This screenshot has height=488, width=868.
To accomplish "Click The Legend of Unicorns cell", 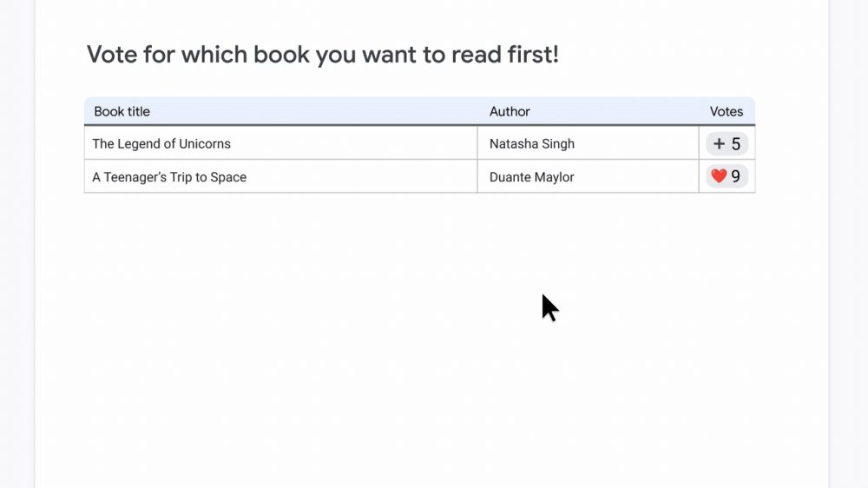I will 161,144.
